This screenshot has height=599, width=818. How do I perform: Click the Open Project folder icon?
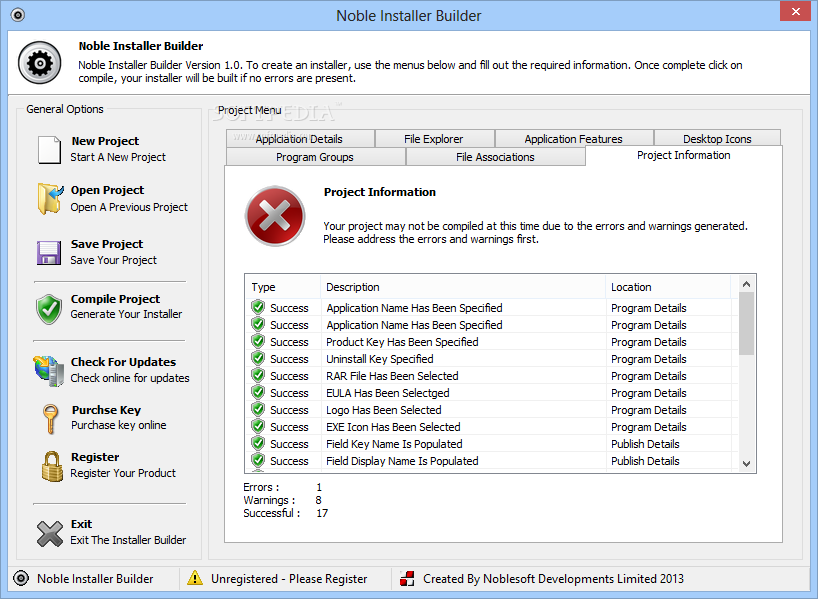coord(50,199)
